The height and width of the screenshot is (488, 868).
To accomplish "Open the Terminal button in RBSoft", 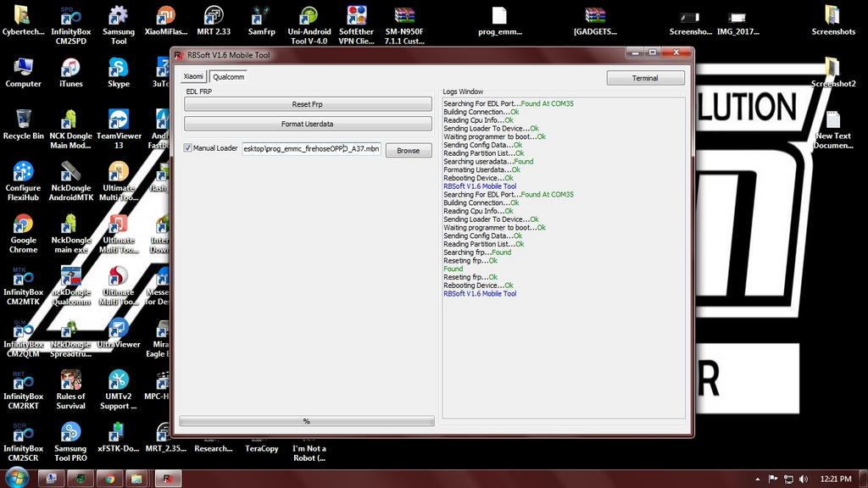I will [645, 78].
